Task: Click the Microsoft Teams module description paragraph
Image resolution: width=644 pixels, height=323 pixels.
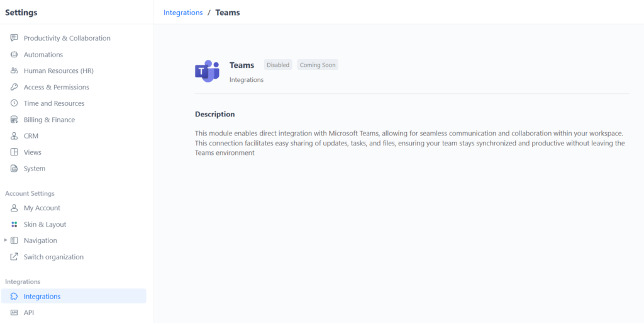Action: coord(410,143)
